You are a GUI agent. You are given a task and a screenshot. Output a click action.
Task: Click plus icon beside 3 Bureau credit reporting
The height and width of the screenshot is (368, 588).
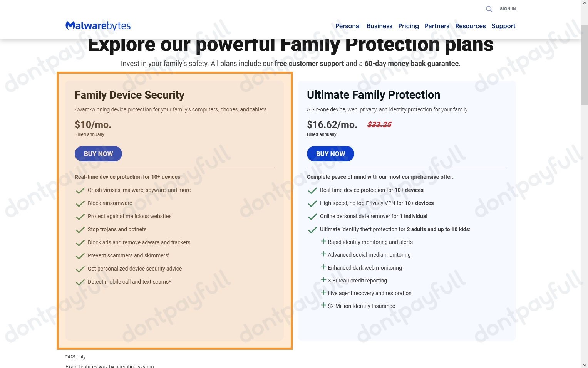323,280
